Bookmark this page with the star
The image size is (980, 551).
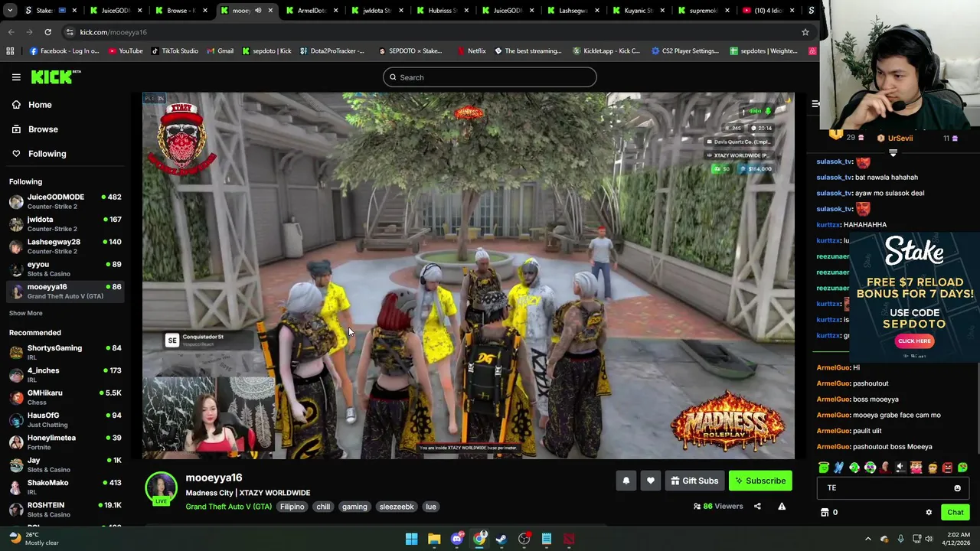(x=805, y=32)
